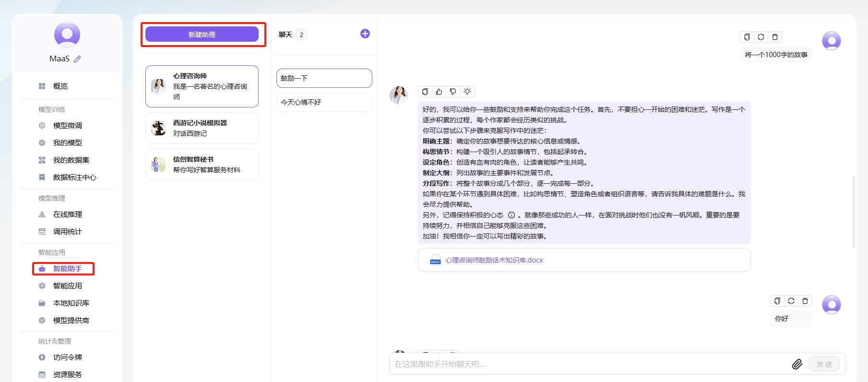Thumbs up the assistant reply

pos(439,92)
